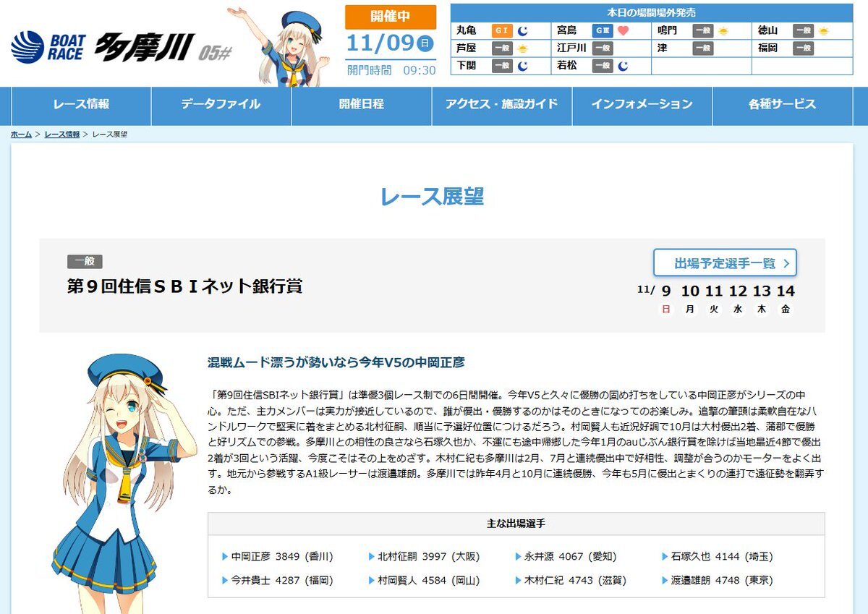Open racer 木村仁紀 4743 (滋賀)
This screenshot has width=868, height=614.
click(576, 580)
